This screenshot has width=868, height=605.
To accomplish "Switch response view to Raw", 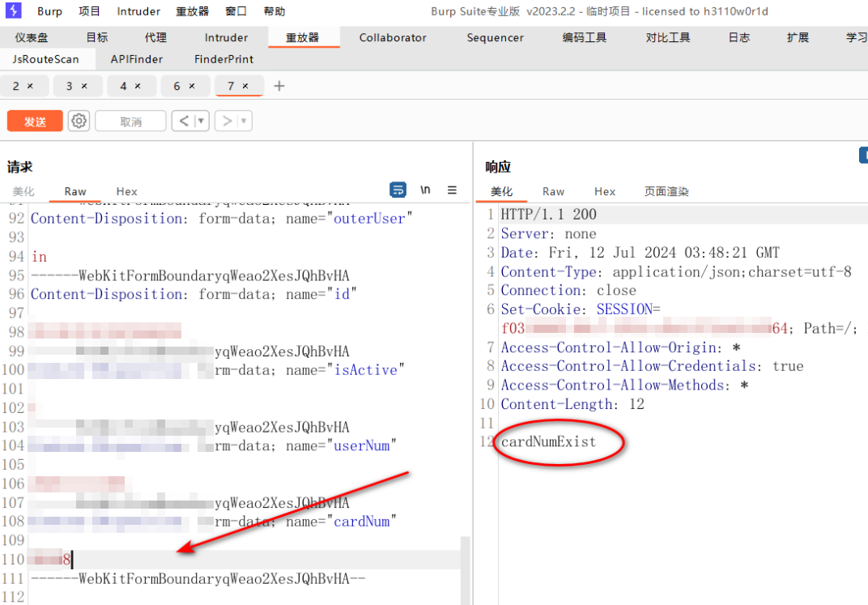I will pyautogui.click(x=553, y=191).
